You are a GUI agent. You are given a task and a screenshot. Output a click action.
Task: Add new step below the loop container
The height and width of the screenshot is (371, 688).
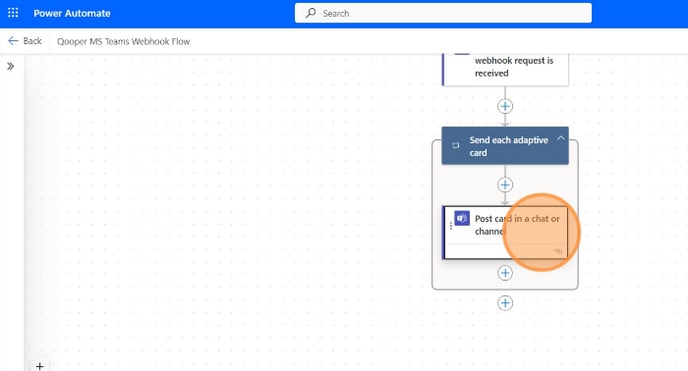coord(505,303)
